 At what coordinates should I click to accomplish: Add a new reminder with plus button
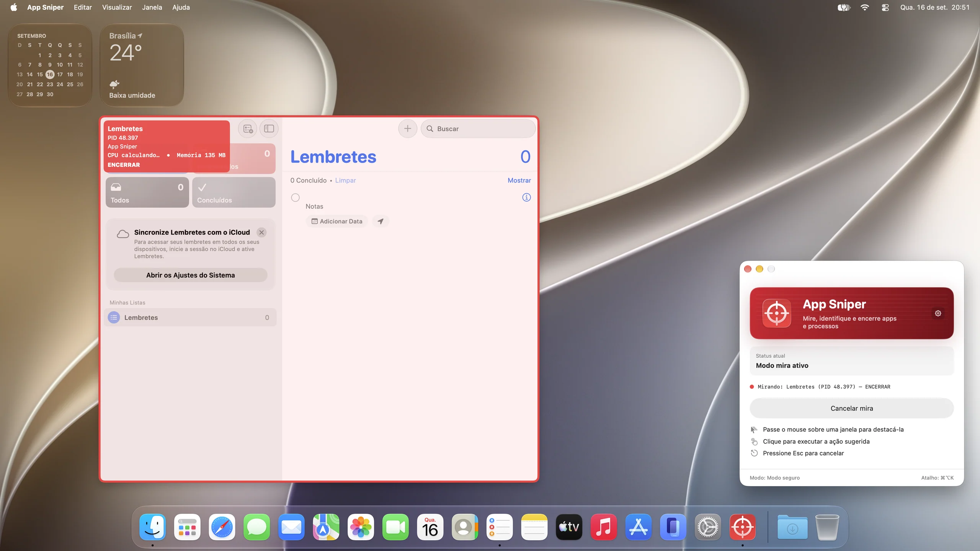[x=408, y=129]
